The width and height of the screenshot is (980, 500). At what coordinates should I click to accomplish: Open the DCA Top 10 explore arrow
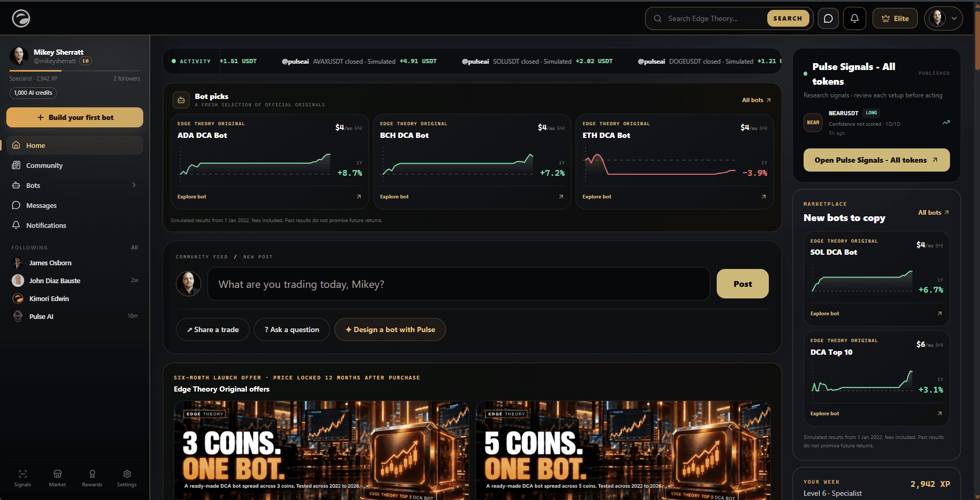pyautogui.click(x=939, y=413)
